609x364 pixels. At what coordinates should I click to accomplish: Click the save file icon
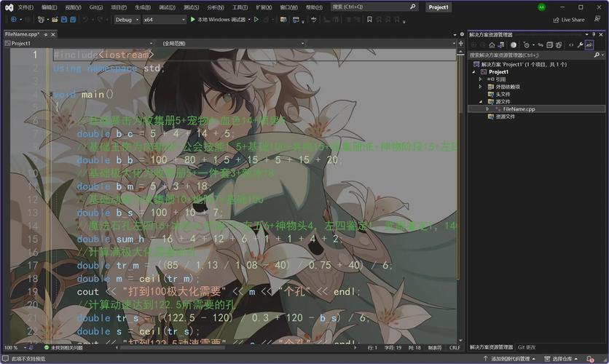(64, 20)
